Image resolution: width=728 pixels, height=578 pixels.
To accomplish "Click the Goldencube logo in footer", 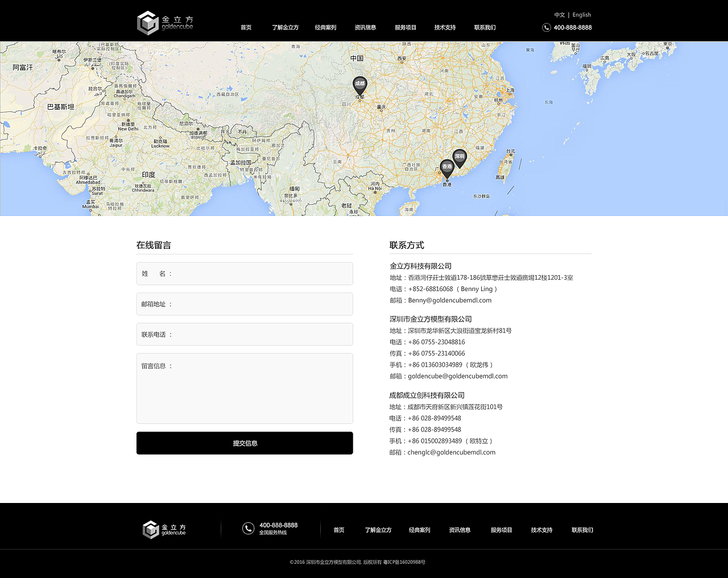I will 164,529.
